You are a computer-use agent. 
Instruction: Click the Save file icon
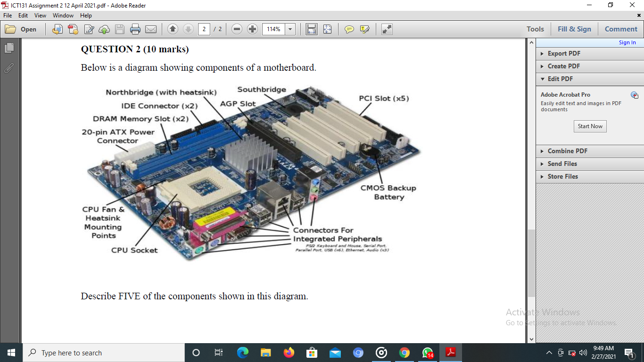click(119, 29)
